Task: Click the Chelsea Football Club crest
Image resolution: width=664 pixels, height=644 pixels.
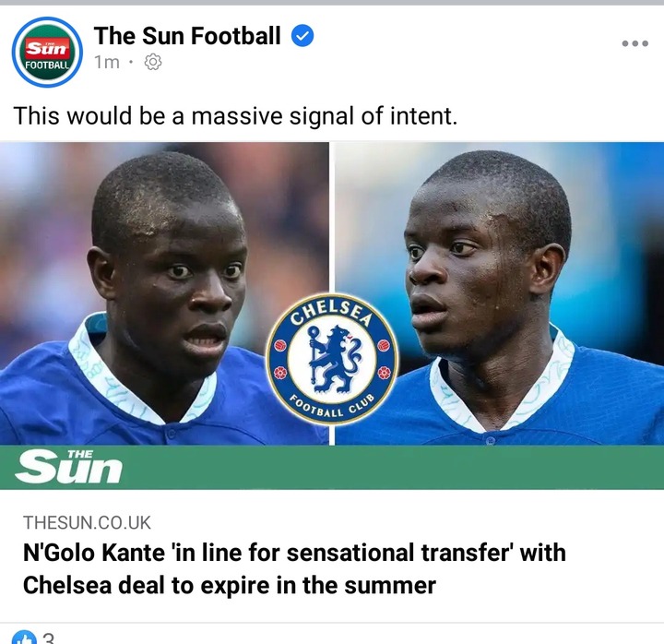Action: [x=332, y=359]
